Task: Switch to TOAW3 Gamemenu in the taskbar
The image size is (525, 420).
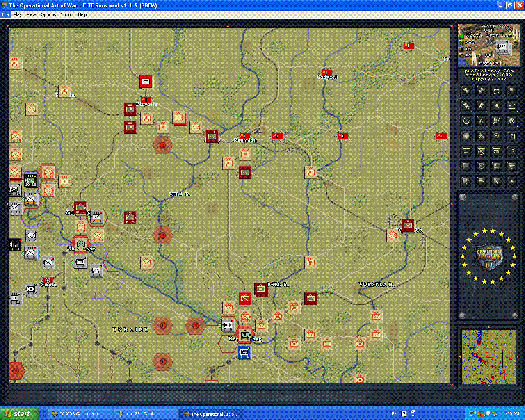Action: (x=80, y=414)
